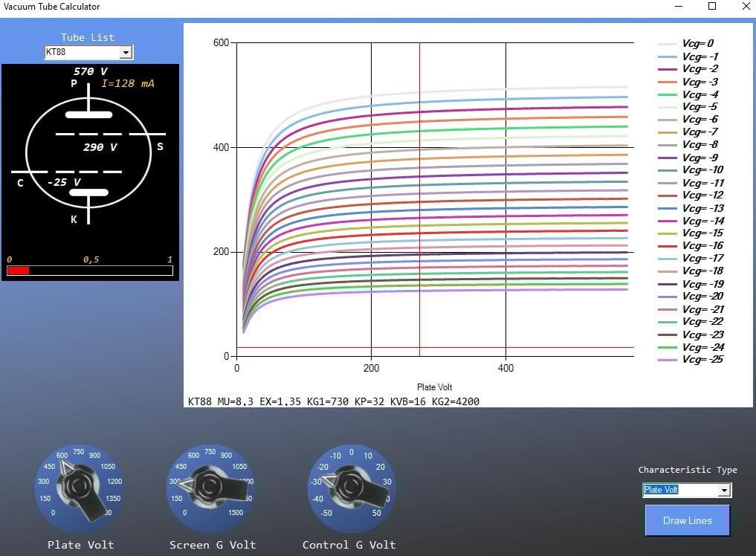
Task: Click the 290 V screen voltage readout
Action: (x=100, y=148)
